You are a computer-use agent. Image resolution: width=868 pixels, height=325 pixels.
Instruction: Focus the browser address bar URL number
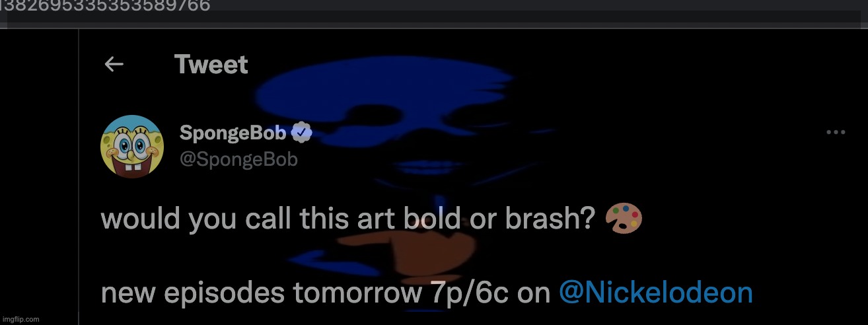point(106,7)
